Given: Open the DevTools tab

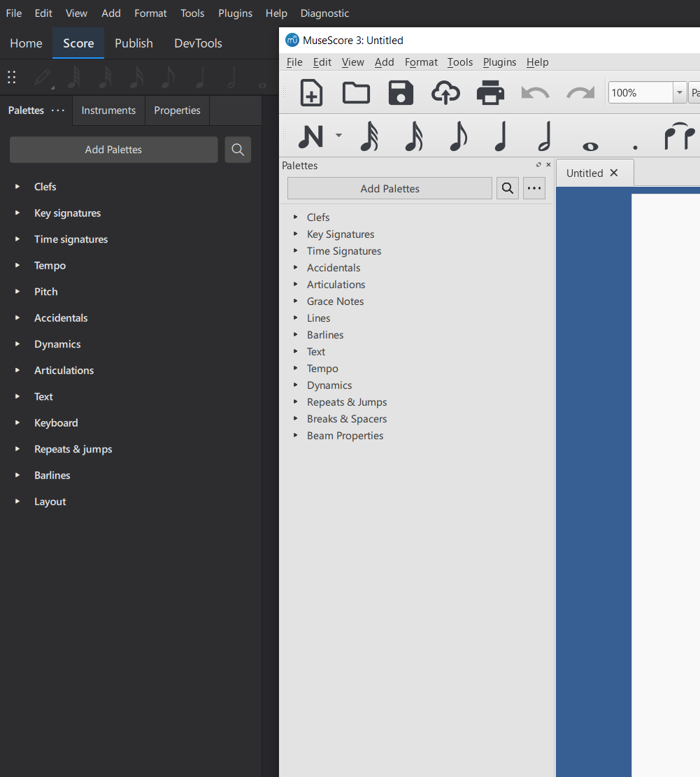Looking at the screenshot, I should click(x=198, y=43).
